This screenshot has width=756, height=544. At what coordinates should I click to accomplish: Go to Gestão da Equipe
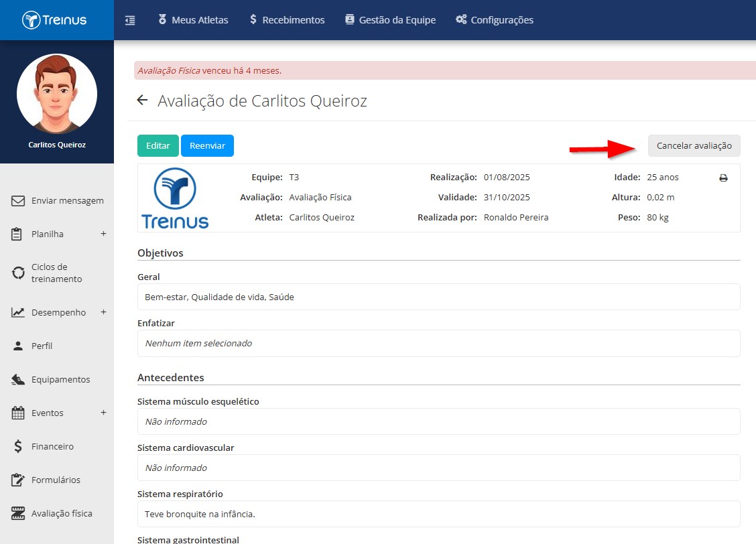point(391,19)
